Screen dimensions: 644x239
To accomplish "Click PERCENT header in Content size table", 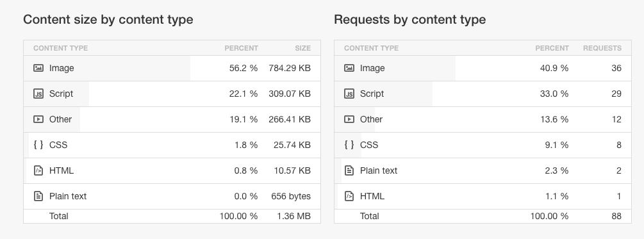I will click(241, 48).
